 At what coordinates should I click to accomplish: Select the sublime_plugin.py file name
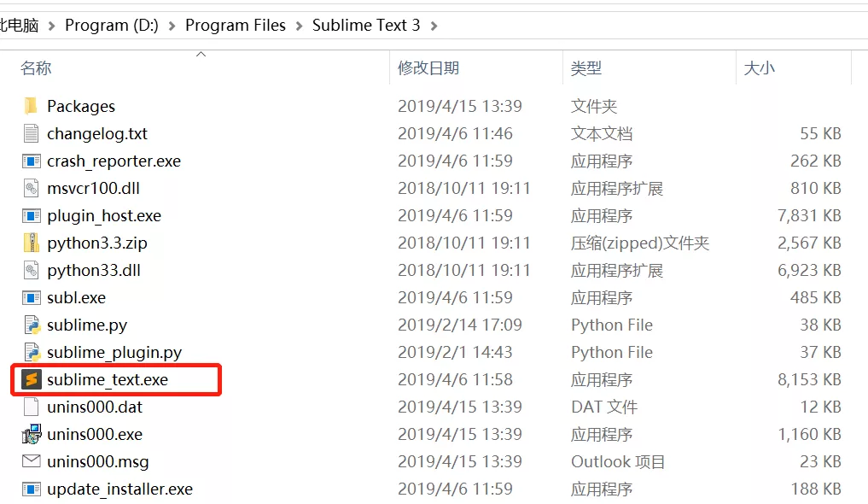tap(114, 352)
